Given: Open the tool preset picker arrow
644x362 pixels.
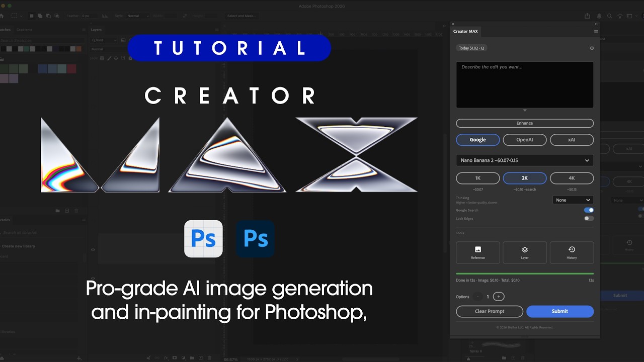Looking at the screenshot, I should [22, 16].
